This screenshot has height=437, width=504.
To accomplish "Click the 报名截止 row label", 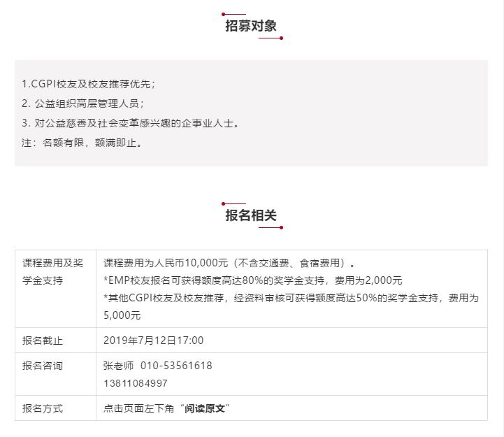I will (43, 341).
